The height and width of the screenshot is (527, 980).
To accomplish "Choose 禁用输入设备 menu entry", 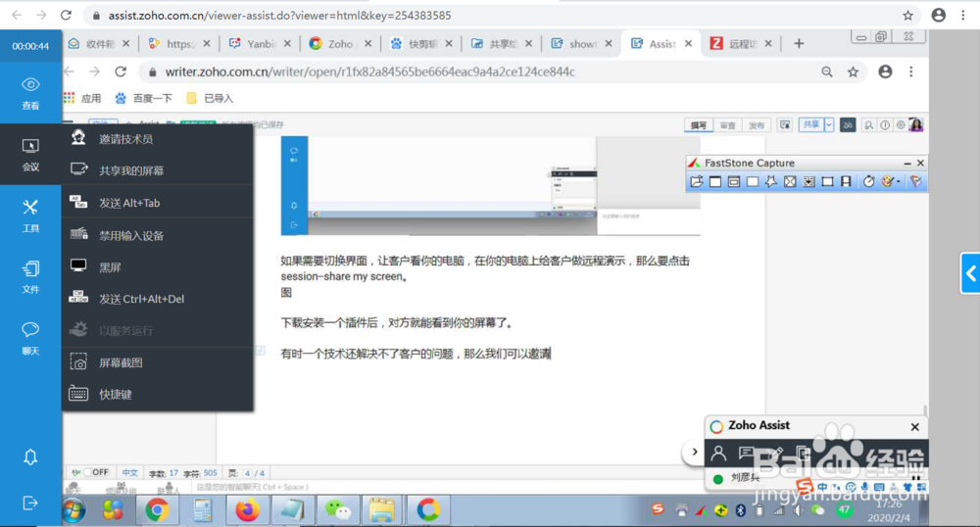I will click(x=158, y=235).
